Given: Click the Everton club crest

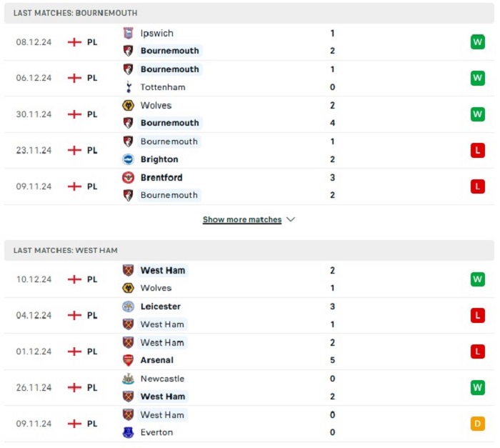Looking at the screenshot, I should [x=128, y=432].
